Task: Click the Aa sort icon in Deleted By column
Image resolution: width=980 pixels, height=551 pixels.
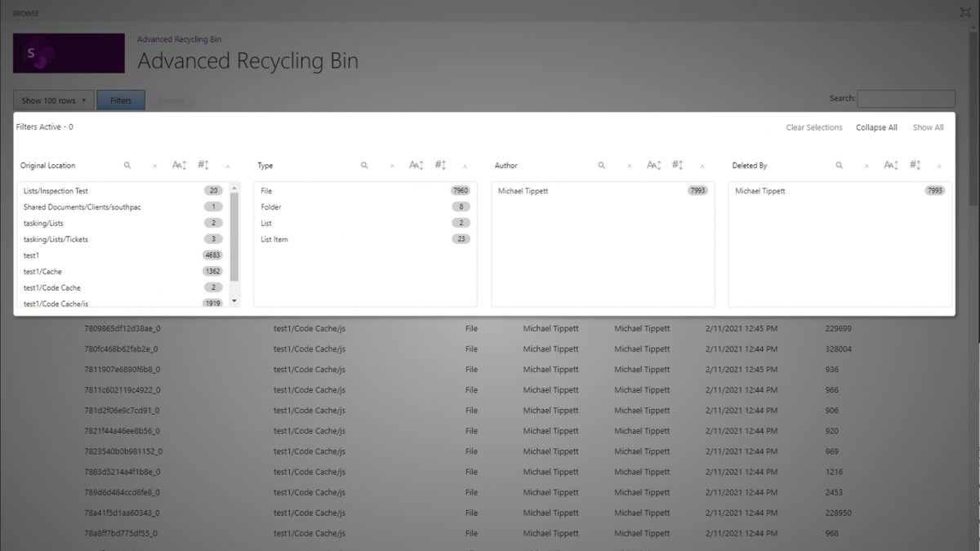Action: tap(889, 165)
